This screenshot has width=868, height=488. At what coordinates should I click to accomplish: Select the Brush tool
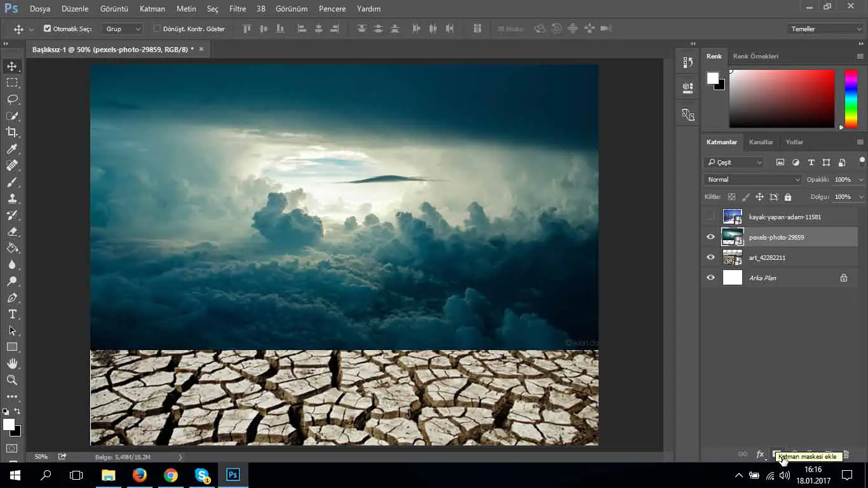coord(12,182)
